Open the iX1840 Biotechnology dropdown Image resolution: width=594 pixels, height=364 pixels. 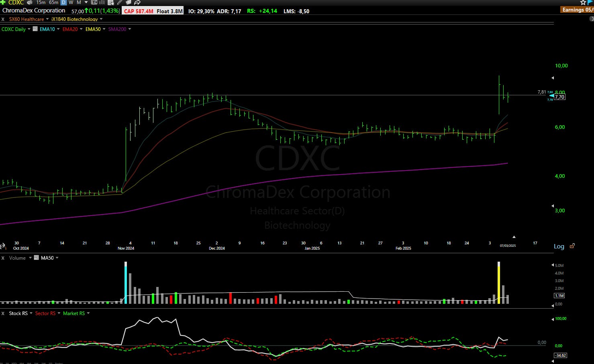(x=101, y=19)
